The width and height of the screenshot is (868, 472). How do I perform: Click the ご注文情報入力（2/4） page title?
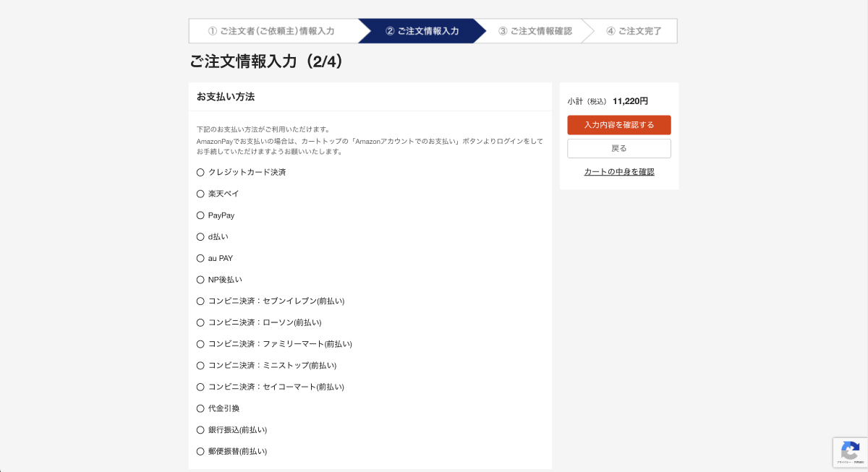point(266,62)
